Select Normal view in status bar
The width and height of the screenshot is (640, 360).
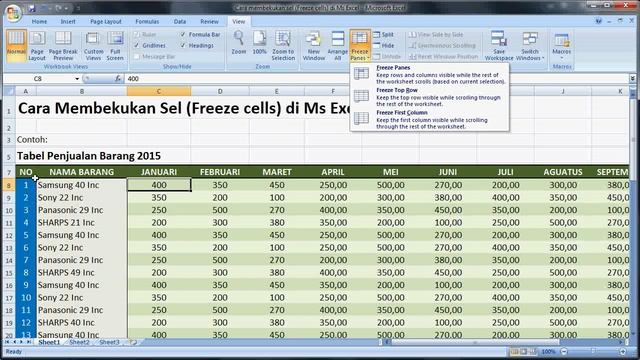[514, 351]
